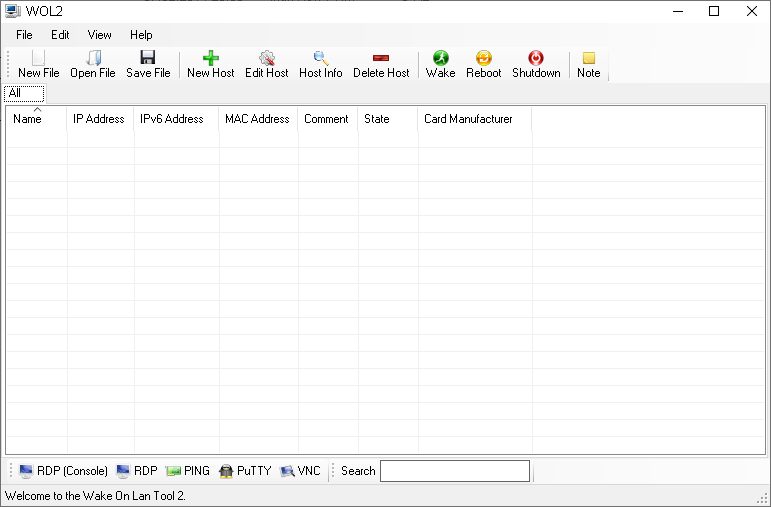Click the Delete Host icon
The image size is (771, 507).
(x=381, y=59)
